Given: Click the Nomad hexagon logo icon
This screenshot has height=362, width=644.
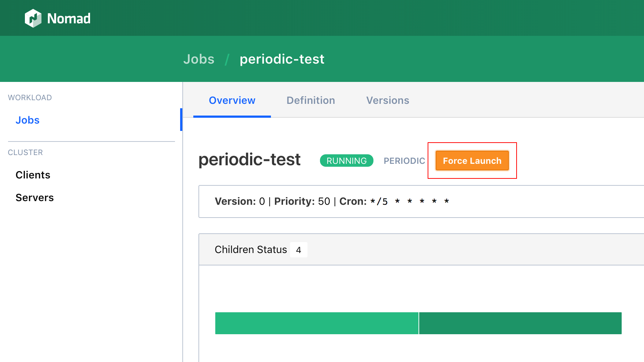Looking at the screenshot, I should (33, 18).
